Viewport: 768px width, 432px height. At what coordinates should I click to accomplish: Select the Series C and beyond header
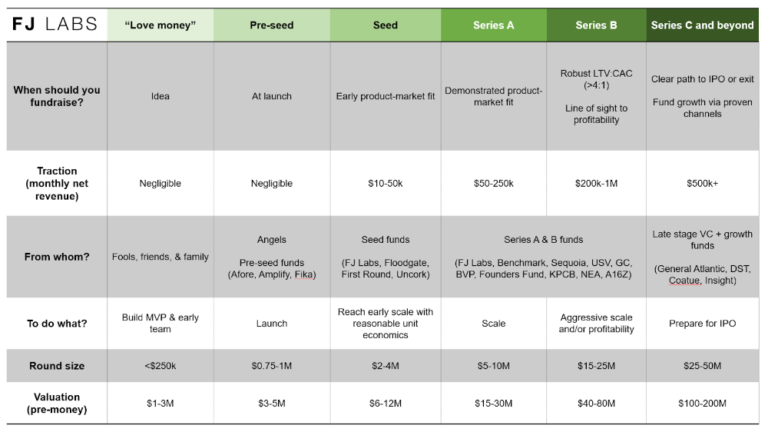coord(702,24)
